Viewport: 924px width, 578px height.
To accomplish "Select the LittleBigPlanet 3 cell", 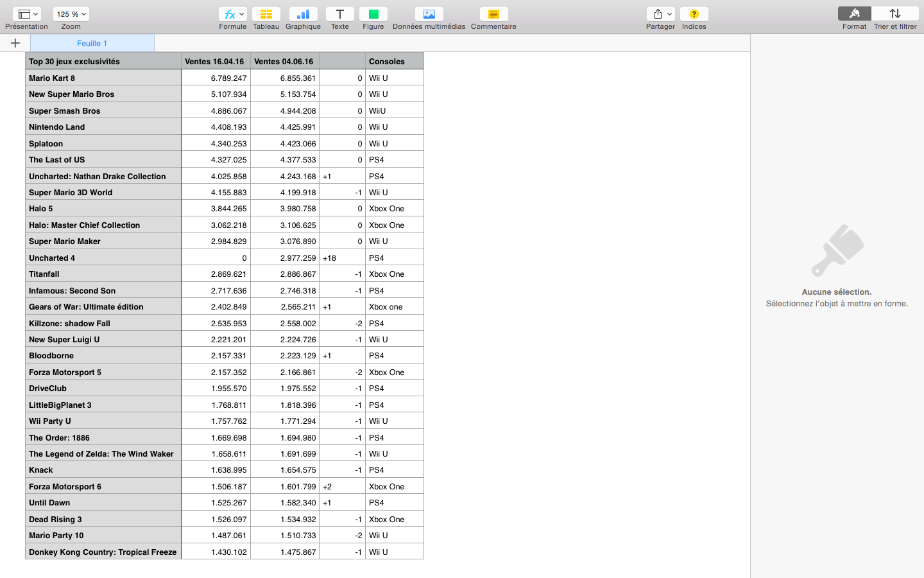I will coord(103,405).
